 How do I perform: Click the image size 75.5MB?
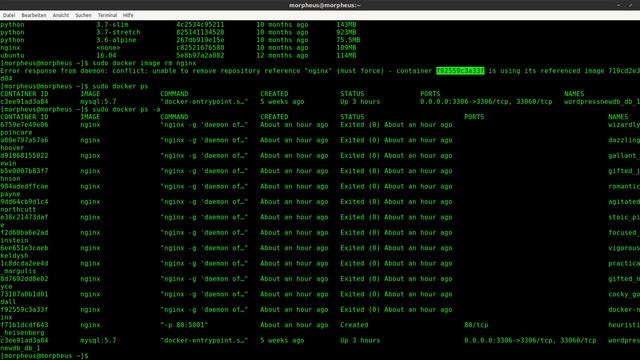(x=348, y=40)
